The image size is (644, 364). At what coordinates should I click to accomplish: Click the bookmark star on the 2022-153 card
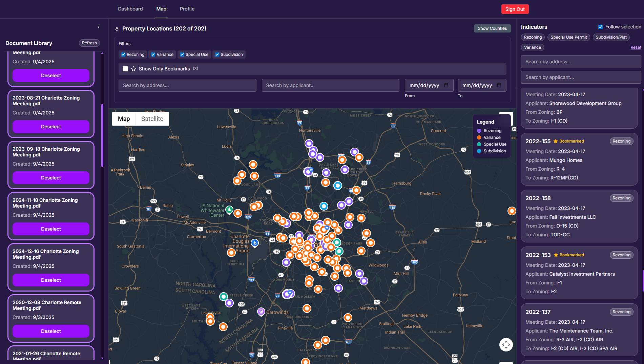556,255
